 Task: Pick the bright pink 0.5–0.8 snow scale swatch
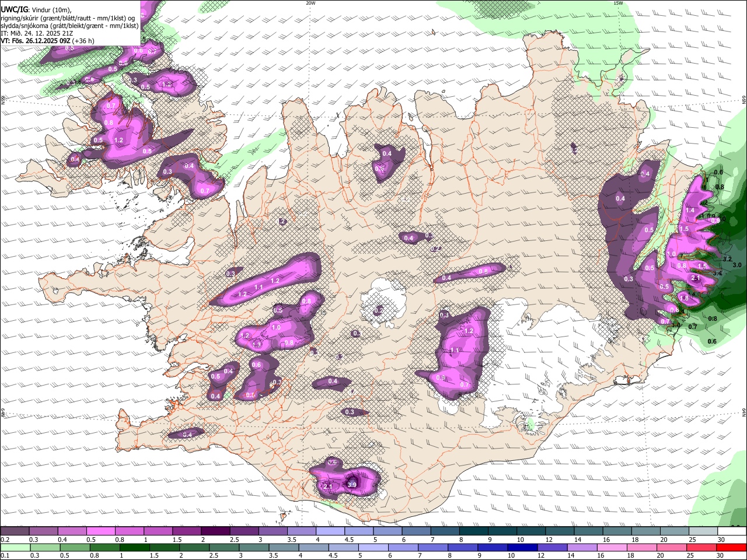[x=102, y=531]
